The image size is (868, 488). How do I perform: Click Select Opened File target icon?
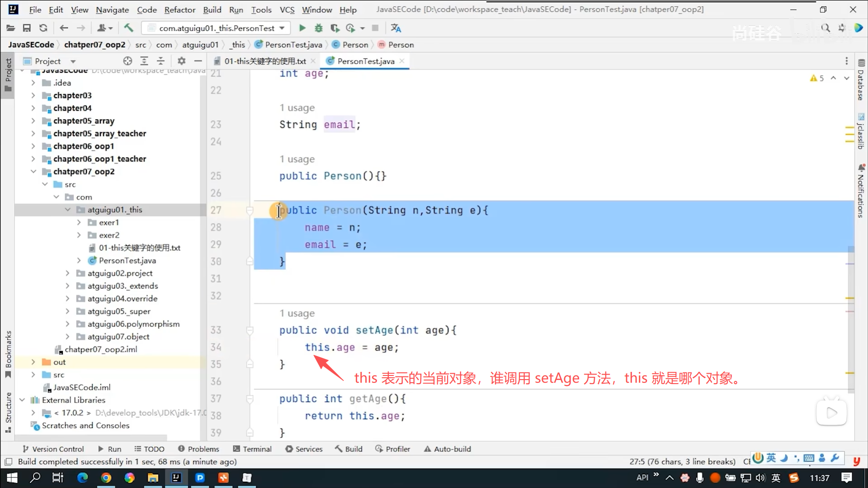(x=127, y=61)
